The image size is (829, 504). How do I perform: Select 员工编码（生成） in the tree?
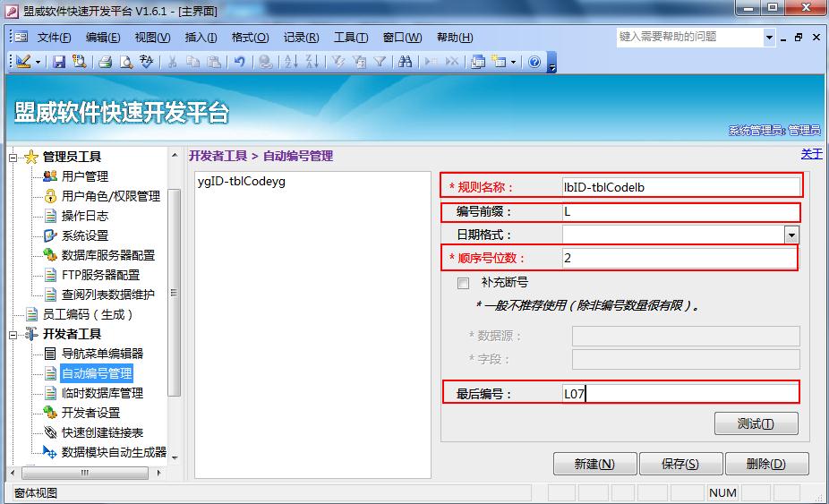pos(87,315)
